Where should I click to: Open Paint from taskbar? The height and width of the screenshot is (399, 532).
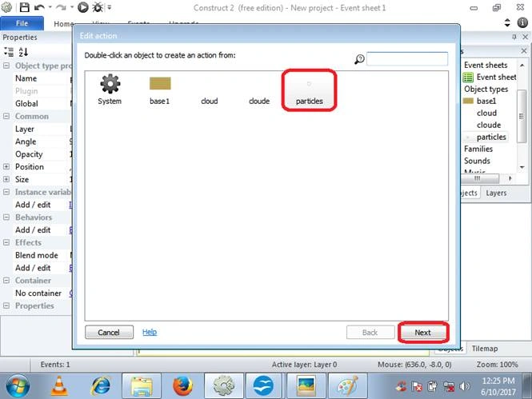(347, 386)
